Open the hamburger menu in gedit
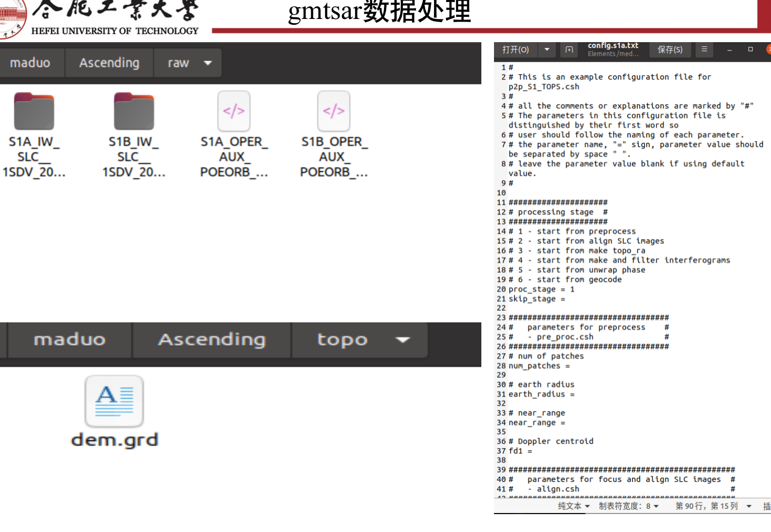 (x=704, y=50)
